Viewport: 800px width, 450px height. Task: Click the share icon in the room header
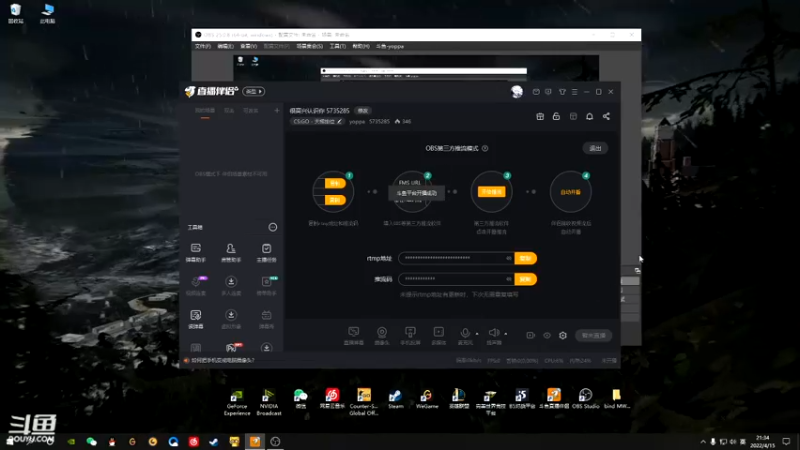pyautogui.click(x=606, y=116)
